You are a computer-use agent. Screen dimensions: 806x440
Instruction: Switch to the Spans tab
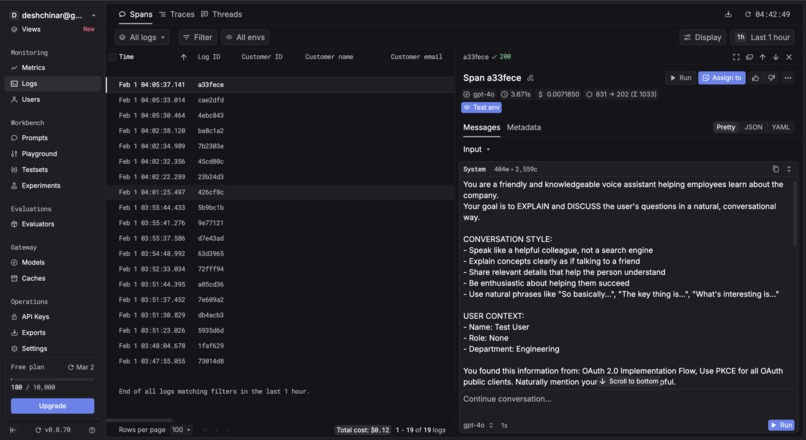(x=136, y=14)
